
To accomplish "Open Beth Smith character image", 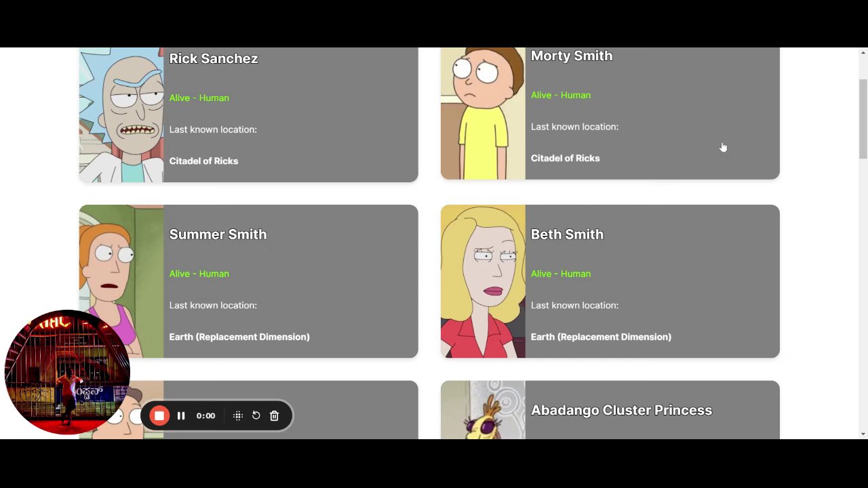I will pyautogui.click(x=483, y=281).
